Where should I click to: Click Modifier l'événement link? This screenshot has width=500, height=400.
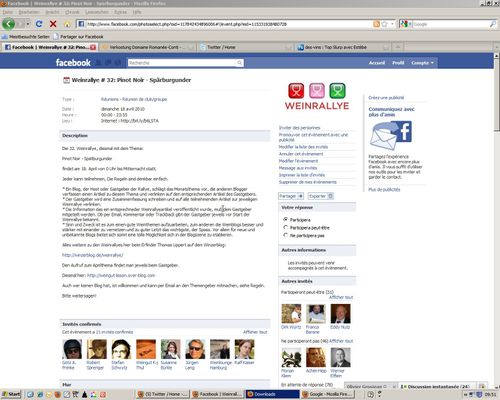pos(298,161)
